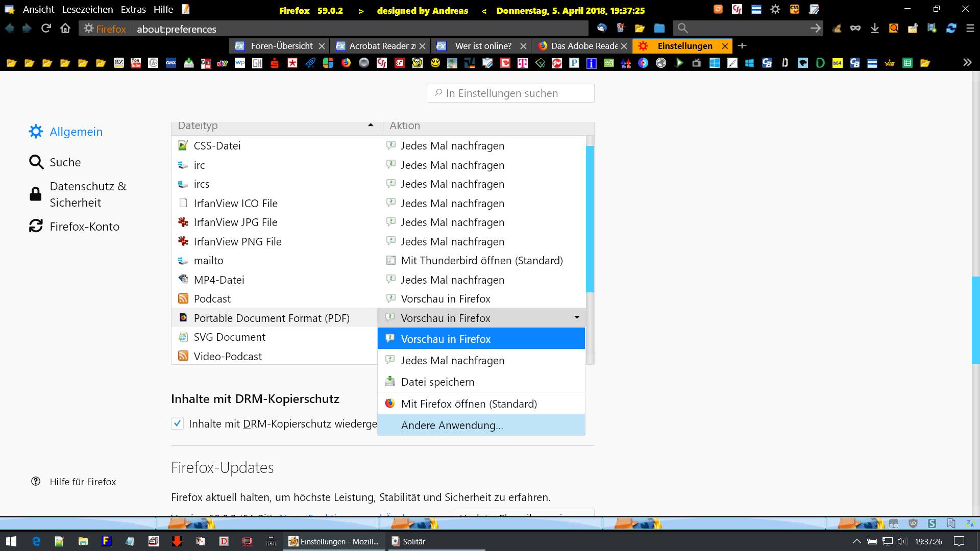Open the downloads arrow icon
This screenshot has width=980, height=551.
coord(874,29)
